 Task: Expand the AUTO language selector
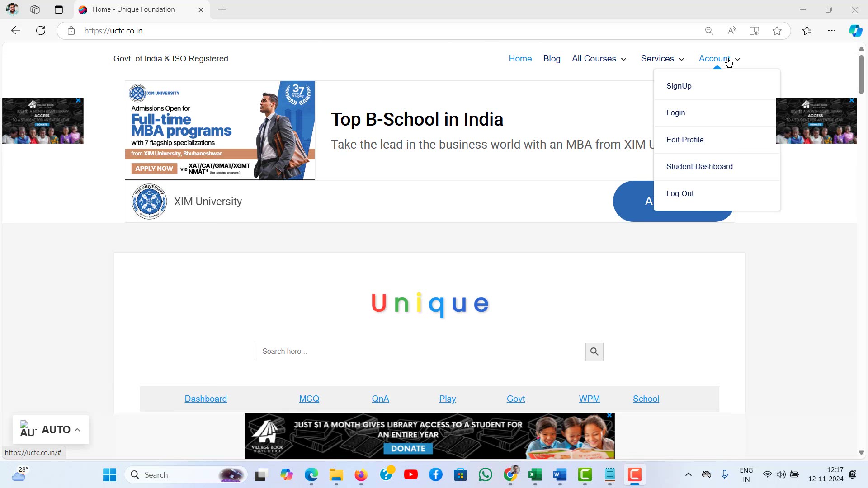coord(51,430)
